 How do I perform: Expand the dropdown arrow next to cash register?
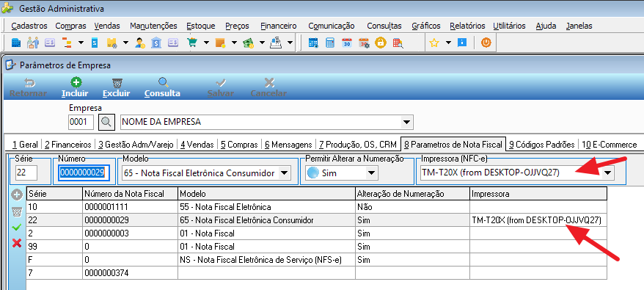[x=290, y=43]
